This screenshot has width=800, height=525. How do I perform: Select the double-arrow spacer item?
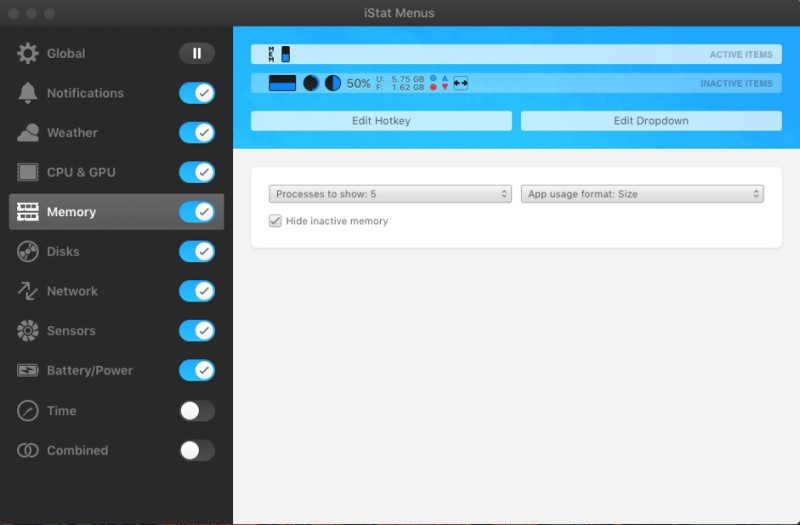[460, 83]
